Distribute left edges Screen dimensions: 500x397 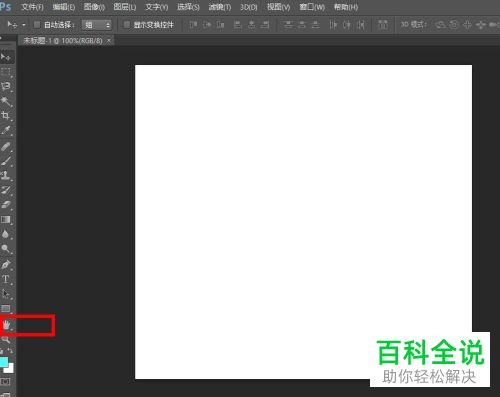[333, 25]
